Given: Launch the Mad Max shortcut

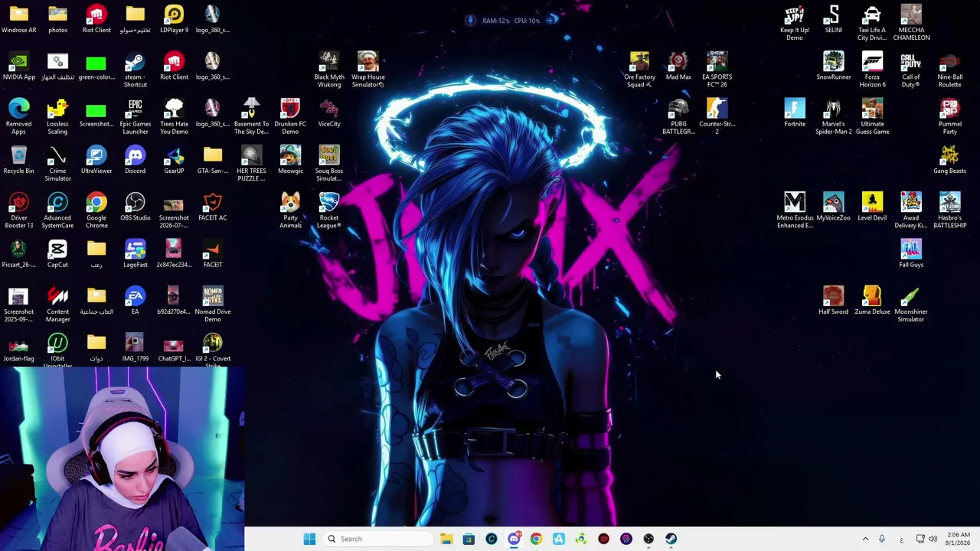Looking at the screenshot, I should pos(678,67).
